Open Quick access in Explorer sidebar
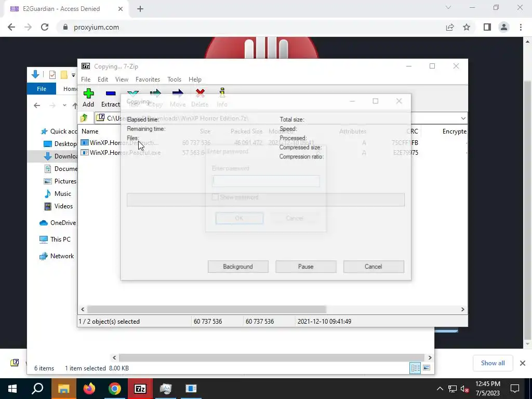 click(59, 131)
